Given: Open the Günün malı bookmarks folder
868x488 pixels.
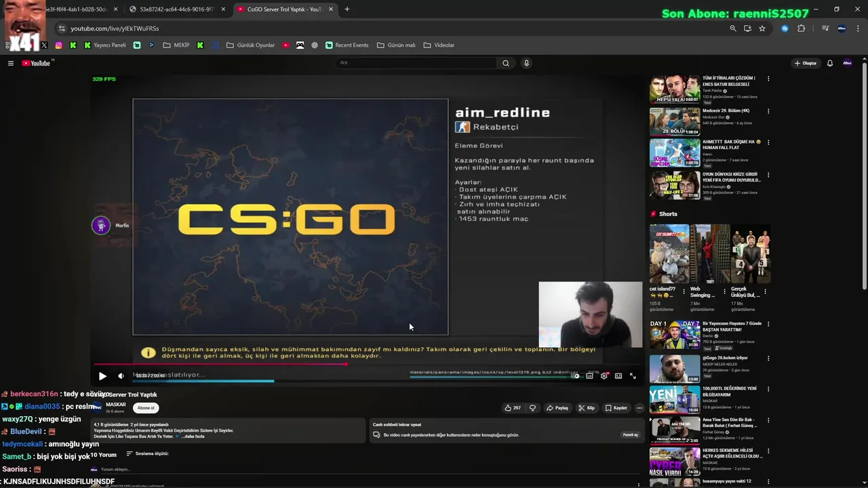Looking at the screenshot, I should 396,45.
